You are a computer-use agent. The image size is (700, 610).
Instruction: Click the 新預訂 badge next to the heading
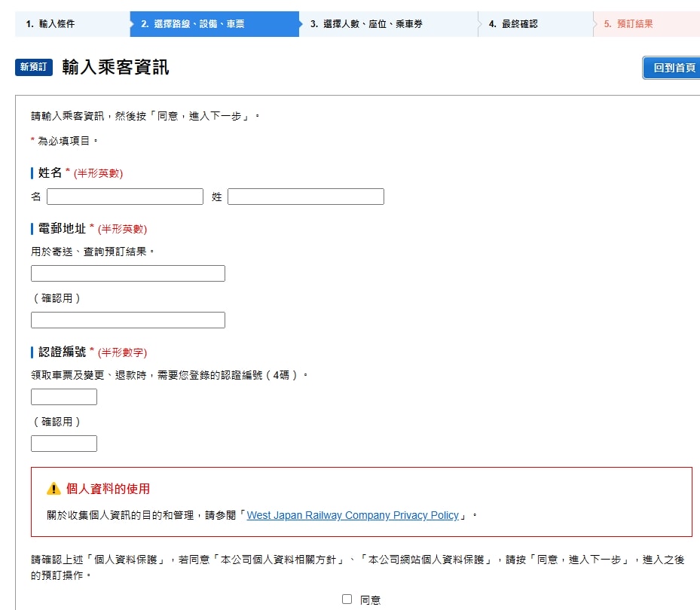coord(34,67)
